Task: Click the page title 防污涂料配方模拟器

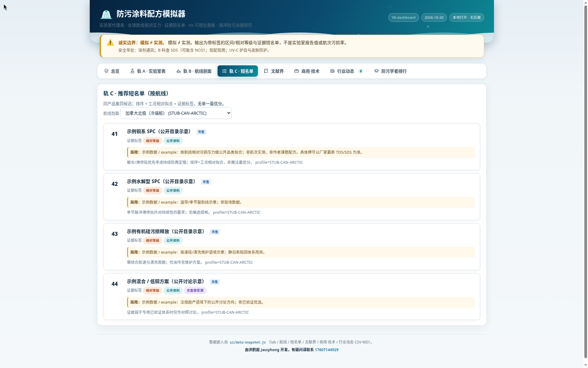Action: pos(151,14)
